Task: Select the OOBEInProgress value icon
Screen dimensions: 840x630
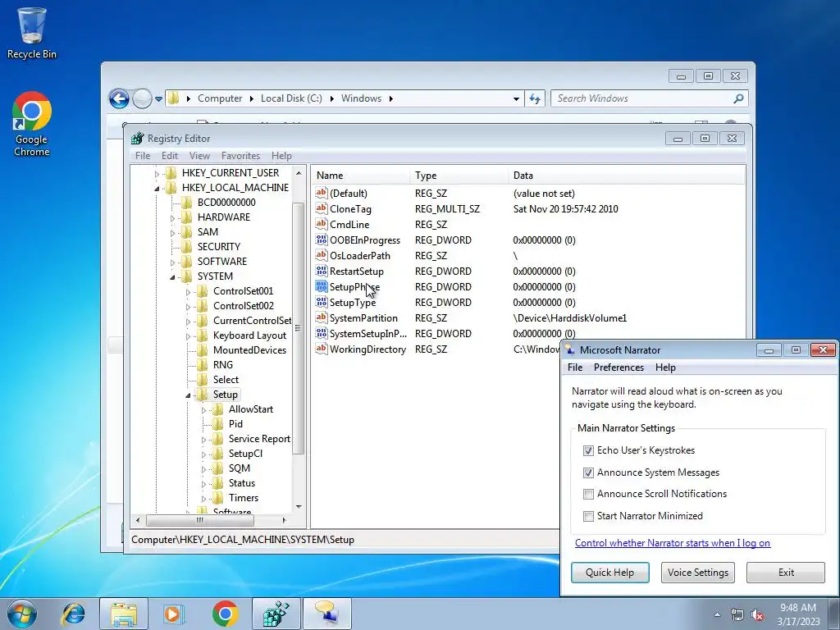Action: click(321, 240)
